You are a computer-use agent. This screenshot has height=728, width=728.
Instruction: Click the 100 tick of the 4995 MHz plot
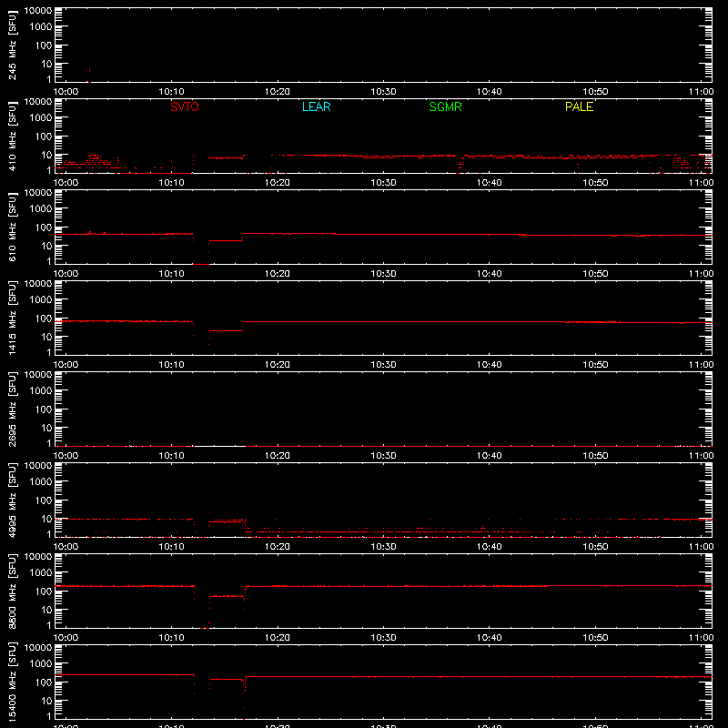[44, 500]
